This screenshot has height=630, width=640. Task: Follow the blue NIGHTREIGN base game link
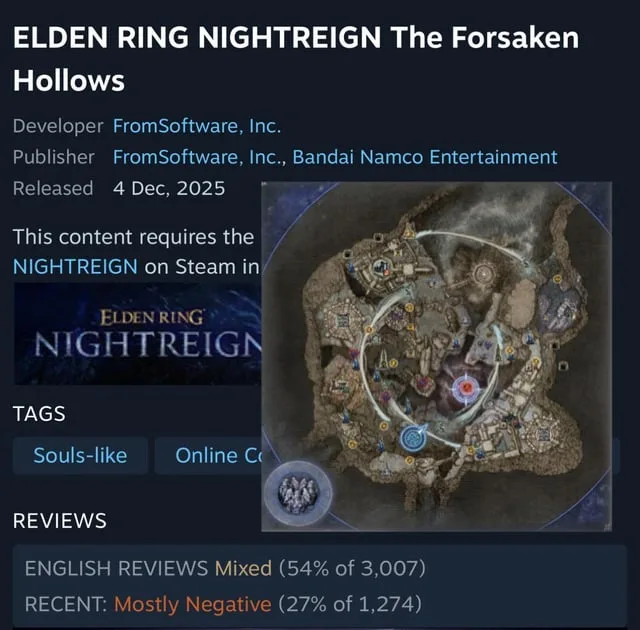[75, 266]
